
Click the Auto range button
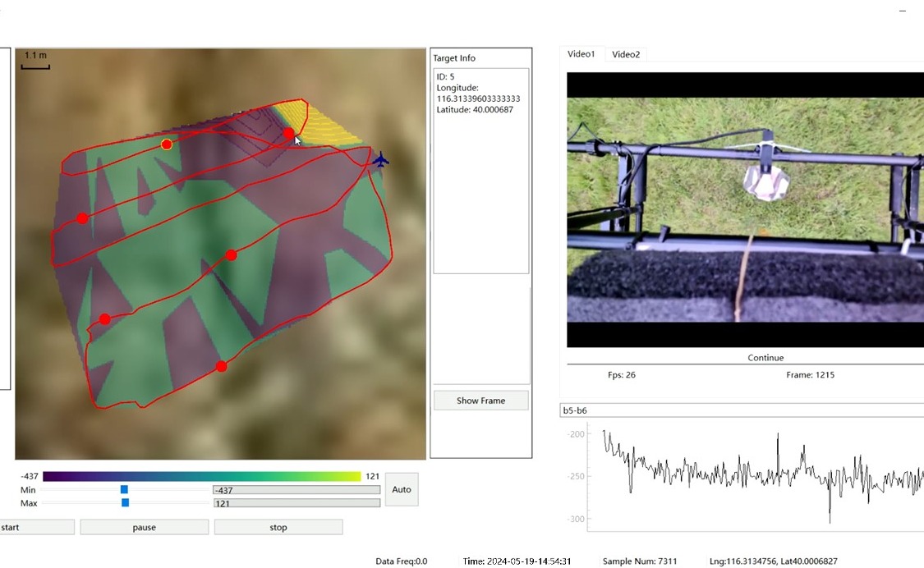402,489
